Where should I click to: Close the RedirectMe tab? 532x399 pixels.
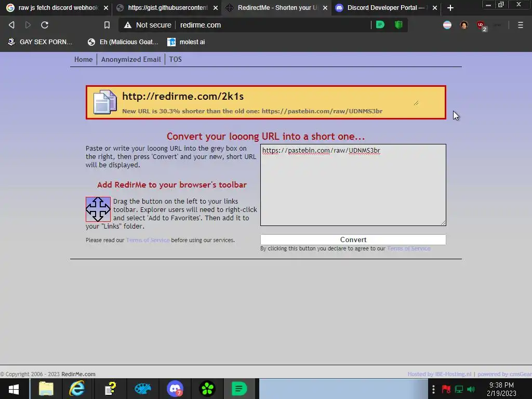pos(325,8)
